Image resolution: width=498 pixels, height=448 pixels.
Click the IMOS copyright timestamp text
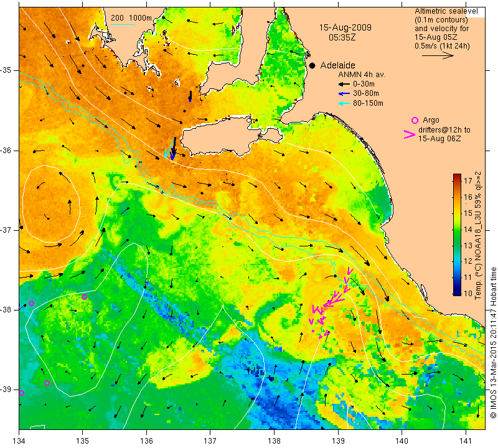(x=493, y=343)
